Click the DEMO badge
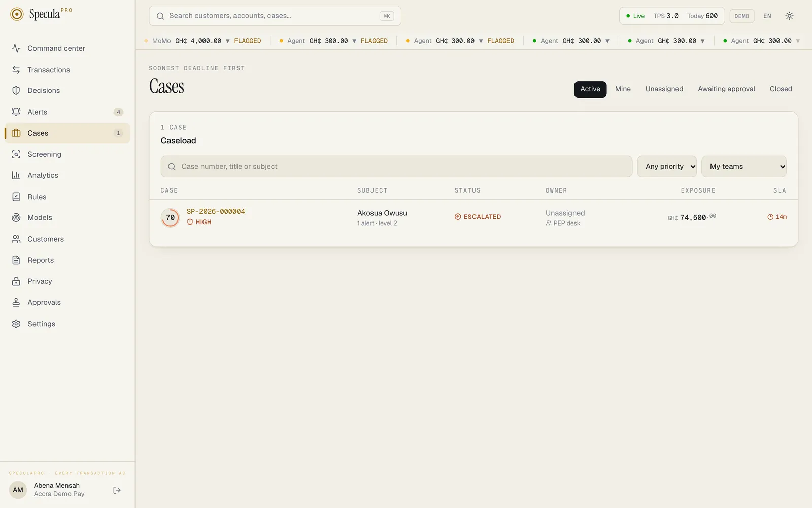Viewport: 812px width, 508px height. click(x=742, y=16)
